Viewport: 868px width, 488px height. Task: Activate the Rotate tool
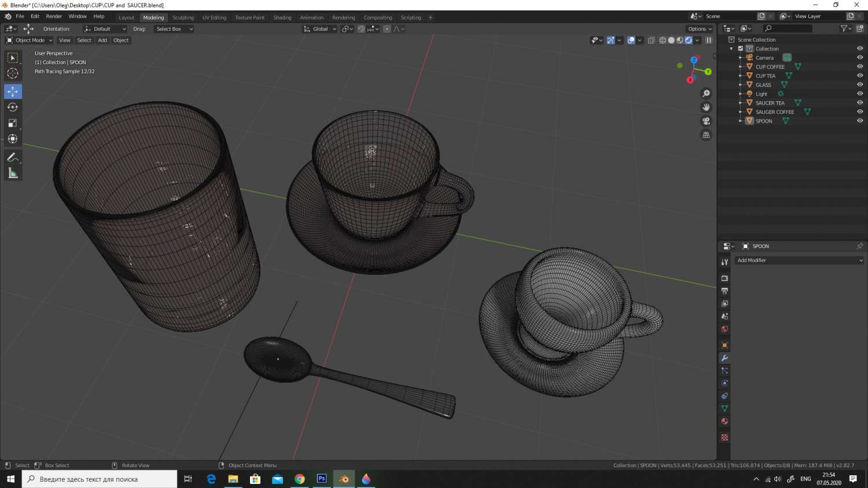13,107
